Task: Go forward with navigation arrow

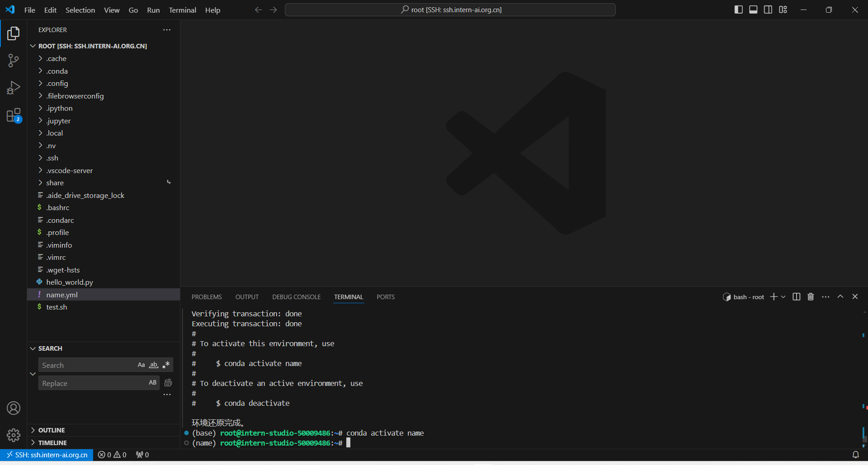Action: tap(273, 10)
